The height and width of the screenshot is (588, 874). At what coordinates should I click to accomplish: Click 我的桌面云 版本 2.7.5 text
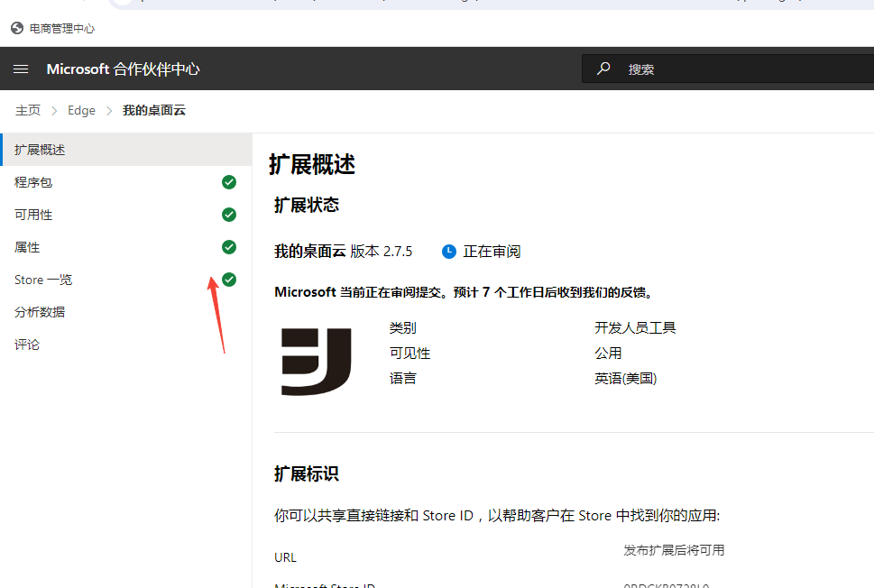344,252
